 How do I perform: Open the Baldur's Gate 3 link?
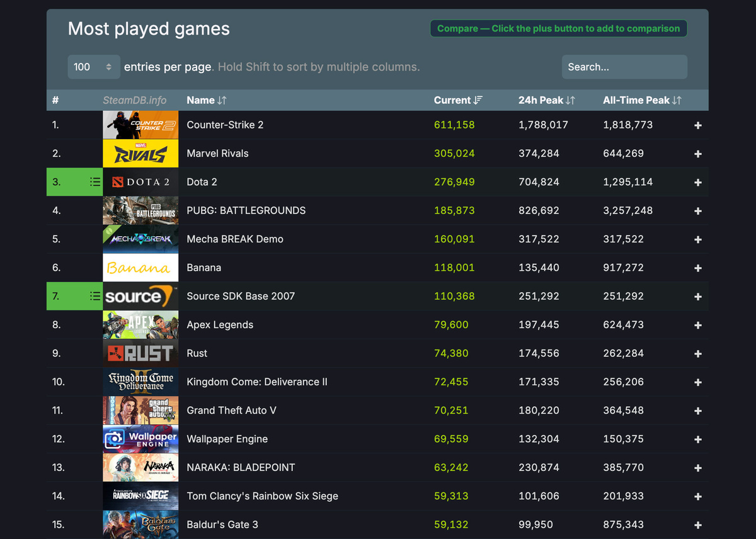(x=222, y=525)
